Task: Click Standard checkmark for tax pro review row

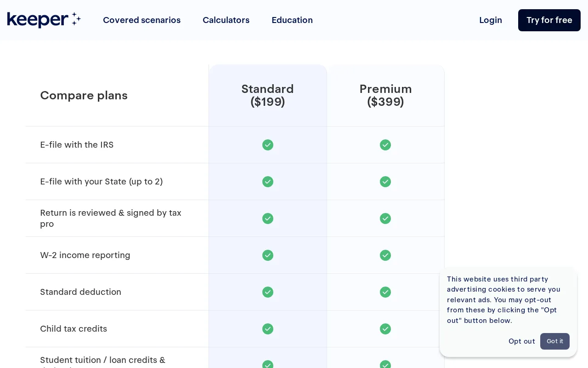Action: click(268, 218)
